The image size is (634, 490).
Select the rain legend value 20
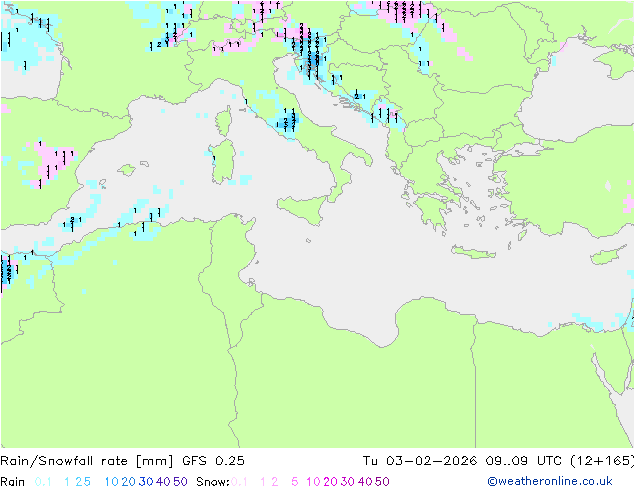tap(128, 482)
